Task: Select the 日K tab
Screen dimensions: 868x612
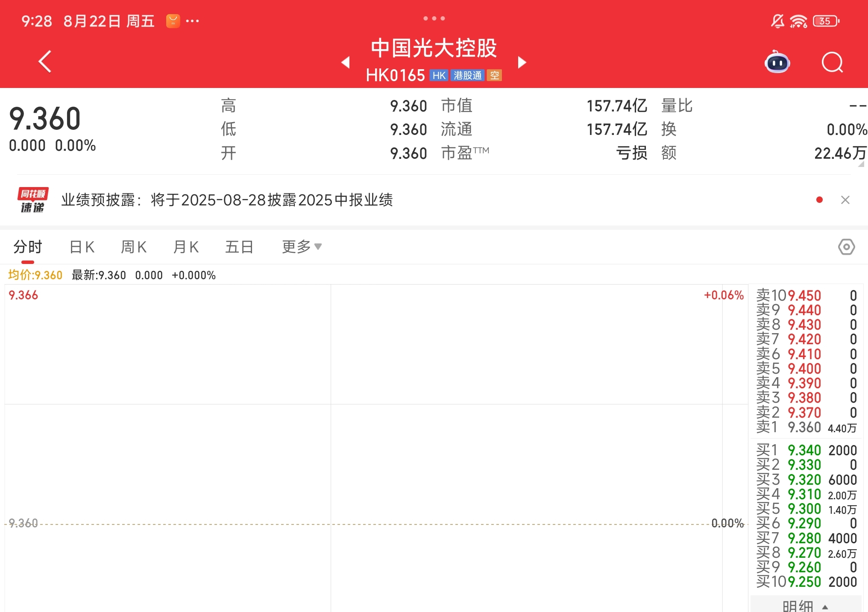Action: coord(82,247)
